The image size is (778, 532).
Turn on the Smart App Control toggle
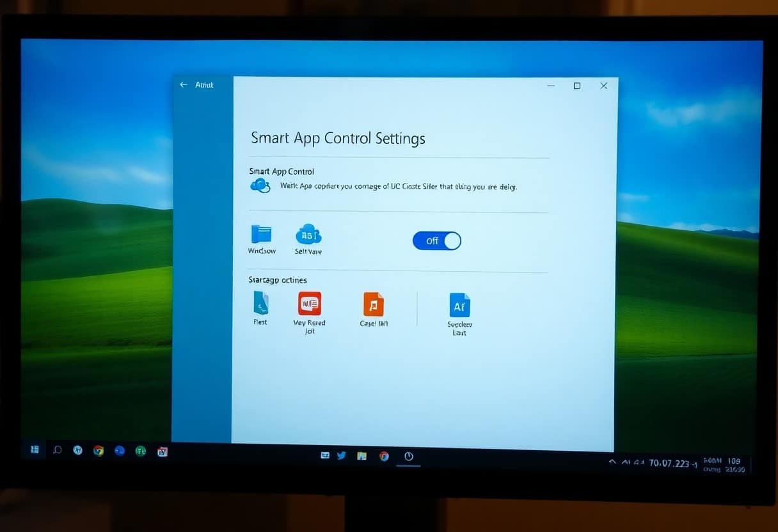click(x=437, y=240)
